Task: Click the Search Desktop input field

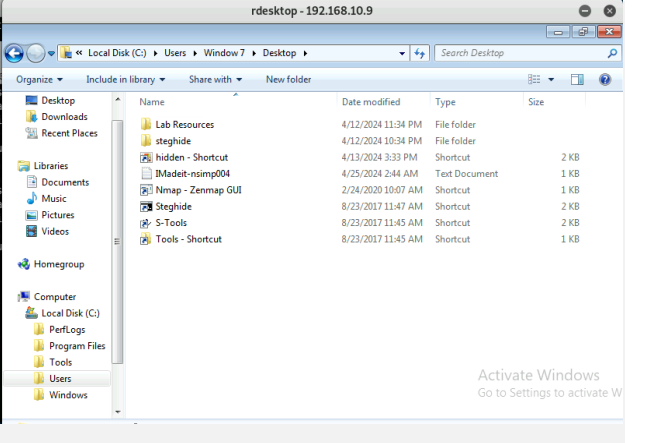Action: [520, 53]
